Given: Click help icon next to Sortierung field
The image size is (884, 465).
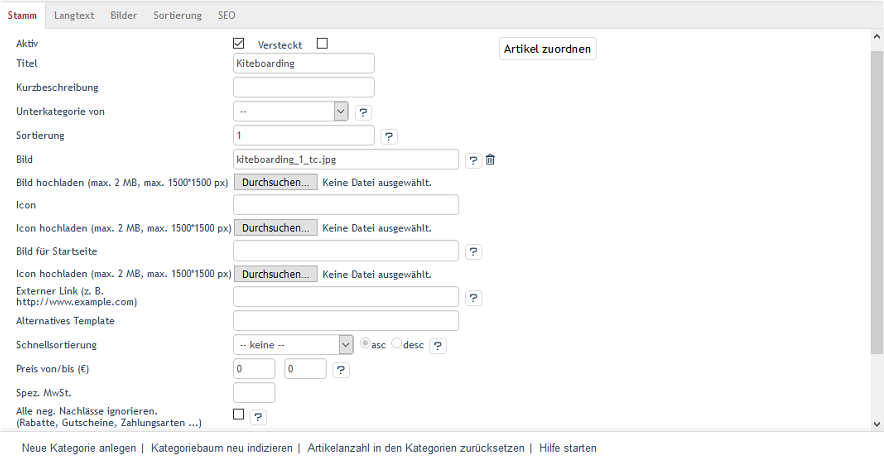Looking at the screenshot, I should pyautogui.click(x=388, y=136).
